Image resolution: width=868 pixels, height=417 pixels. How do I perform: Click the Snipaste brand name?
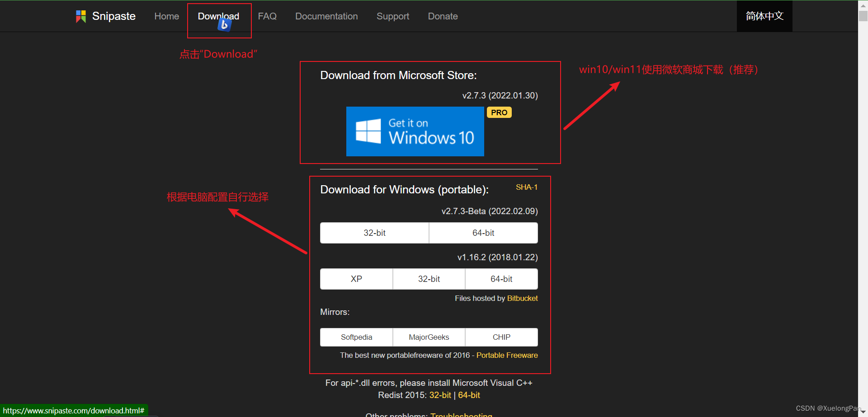point(114,16)
